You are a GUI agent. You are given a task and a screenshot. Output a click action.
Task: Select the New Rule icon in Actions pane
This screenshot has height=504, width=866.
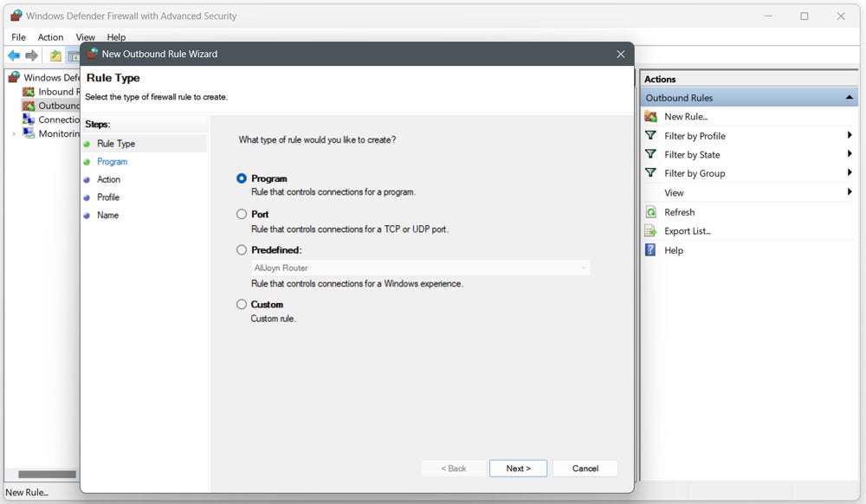[x=653, y=116]
